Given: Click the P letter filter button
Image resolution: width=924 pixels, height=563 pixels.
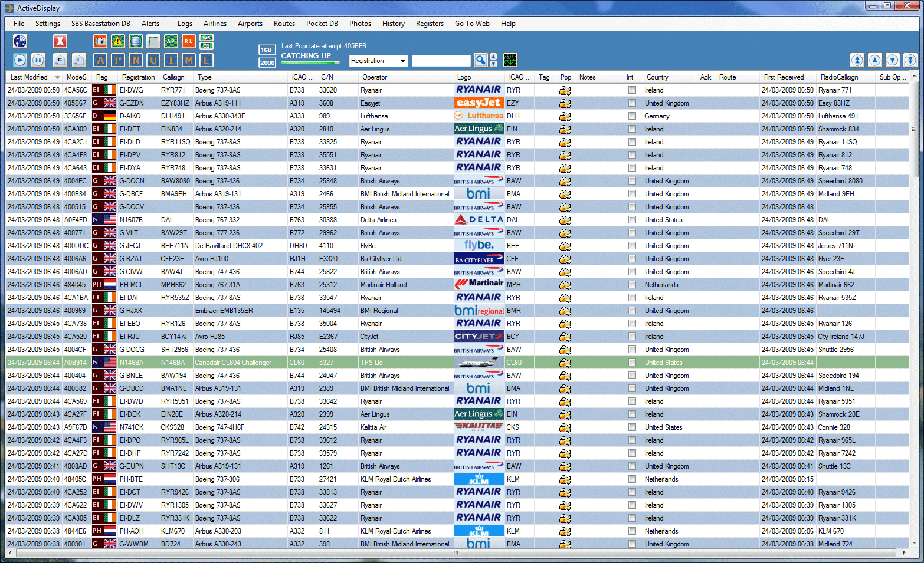Looking at the screenshot, I should (118, 60).
